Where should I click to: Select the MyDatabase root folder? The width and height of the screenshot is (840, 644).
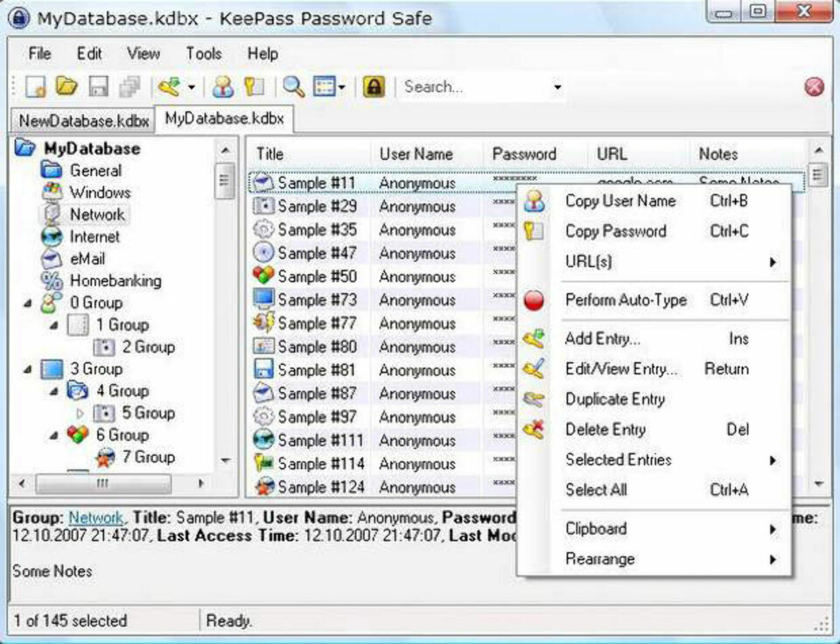(x=92, y=149)
